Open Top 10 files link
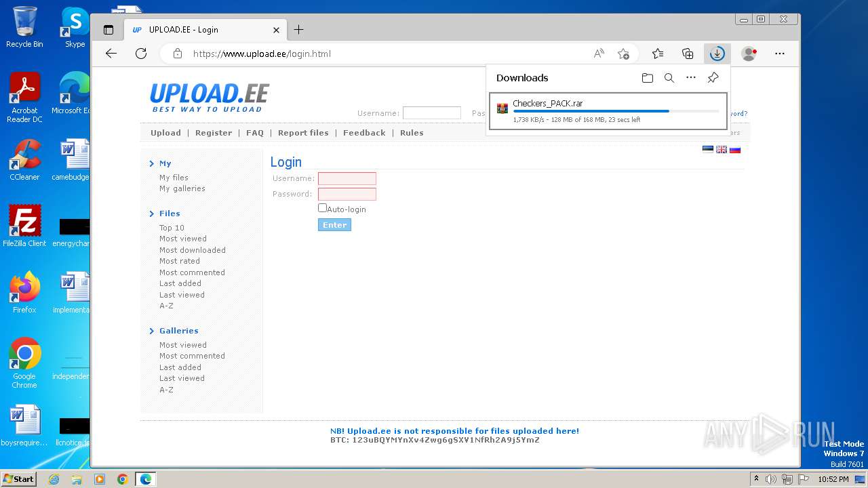 coord(172,228)
